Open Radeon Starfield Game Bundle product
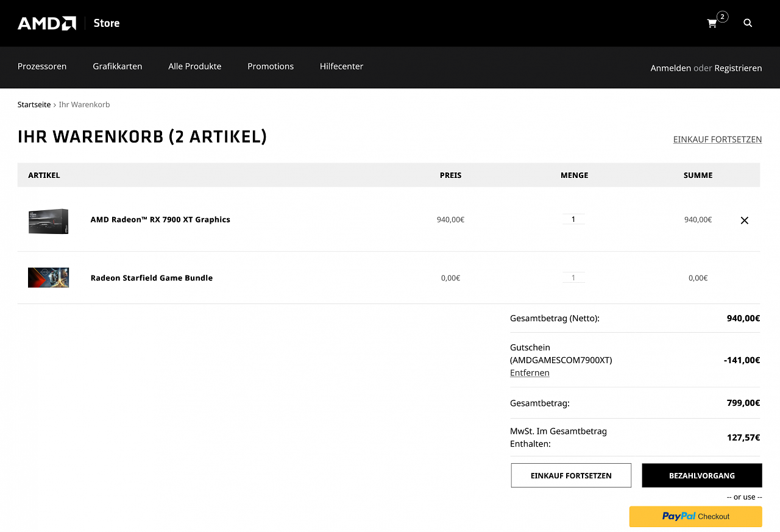780x532 pixels. pos(152,278)
